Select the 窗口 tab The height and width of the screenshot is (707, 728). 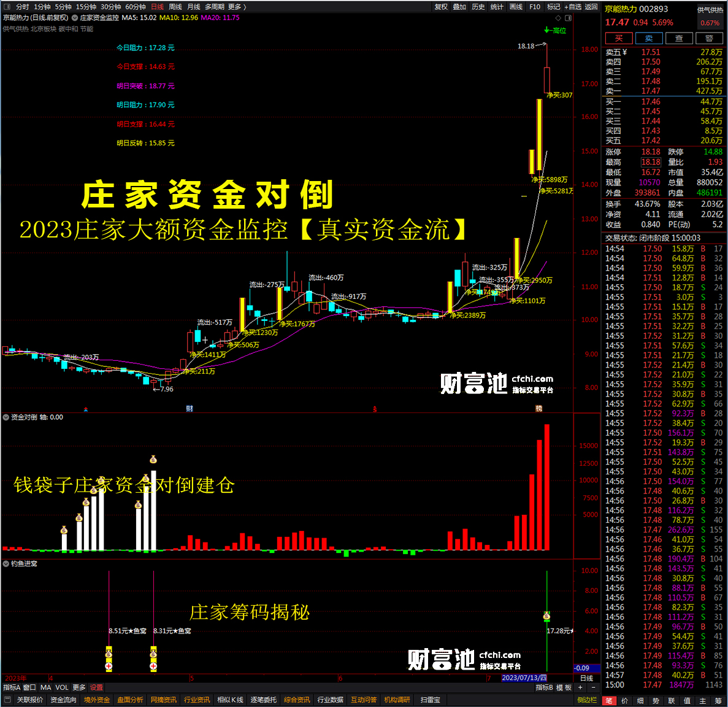click(x=29, y=687)
